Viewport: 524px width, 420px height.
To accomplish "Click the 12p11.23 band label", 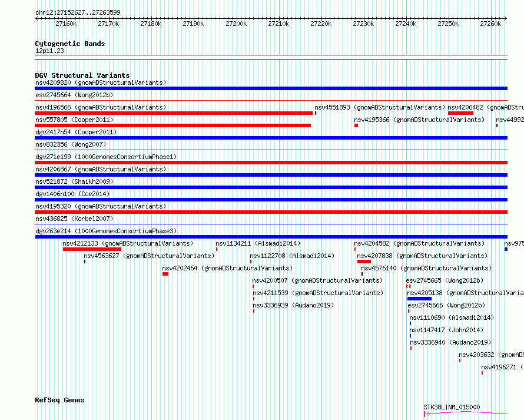I will [x=49, y=51].
